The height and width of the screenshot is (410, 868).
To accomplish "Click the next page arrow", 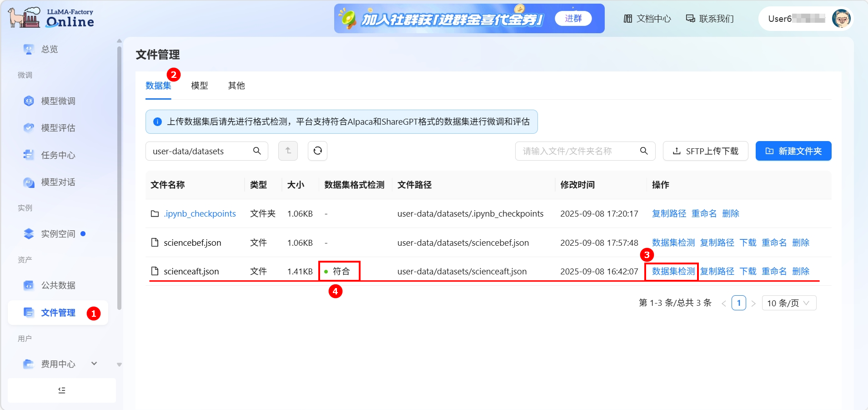I will 753,303.
